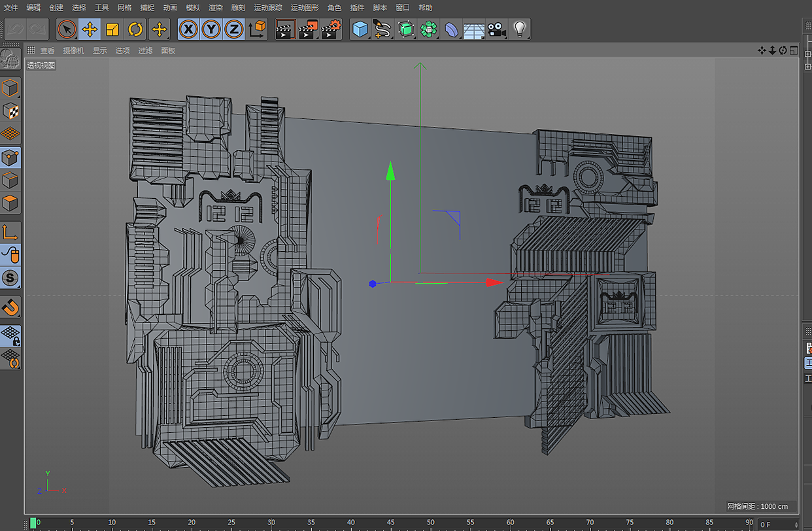Image resolution: width=812 pixels, height=531 pixels.
Task: Open viewport 过滤 menu
Action: 145,50
